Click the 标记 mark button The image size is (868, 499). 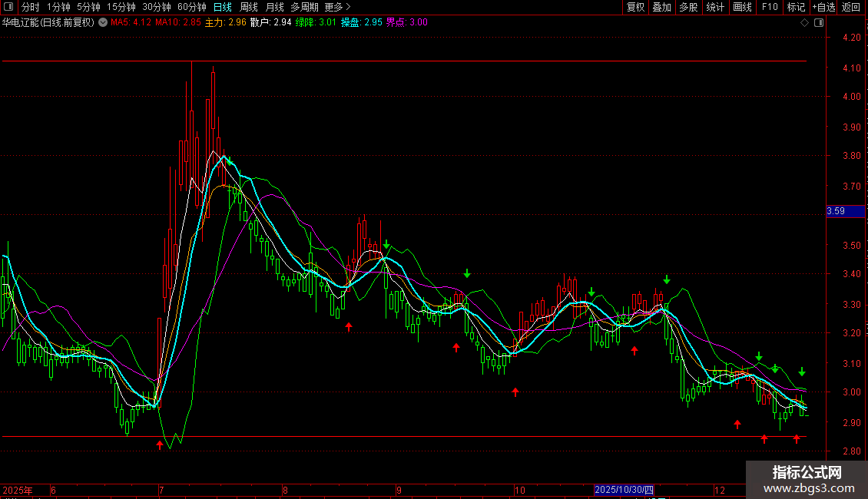pos(796,7)
